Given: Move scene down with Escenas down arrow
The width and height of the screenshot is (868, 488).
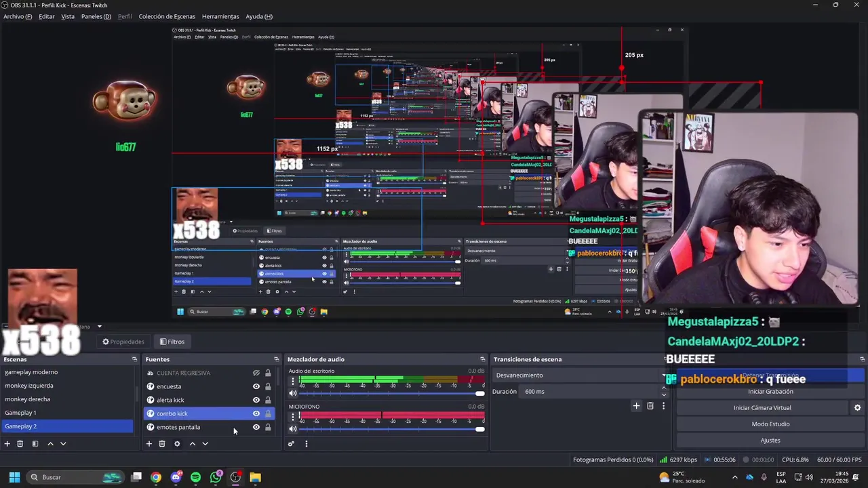Looking at the screenshot, I should (63, 444).
